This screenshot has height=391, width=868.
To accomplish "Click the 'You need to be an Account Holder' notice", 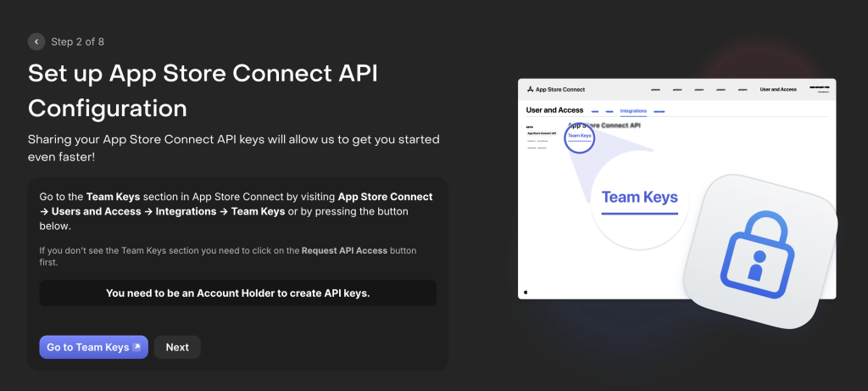I will pyautogui.click(x=238, y=293).
